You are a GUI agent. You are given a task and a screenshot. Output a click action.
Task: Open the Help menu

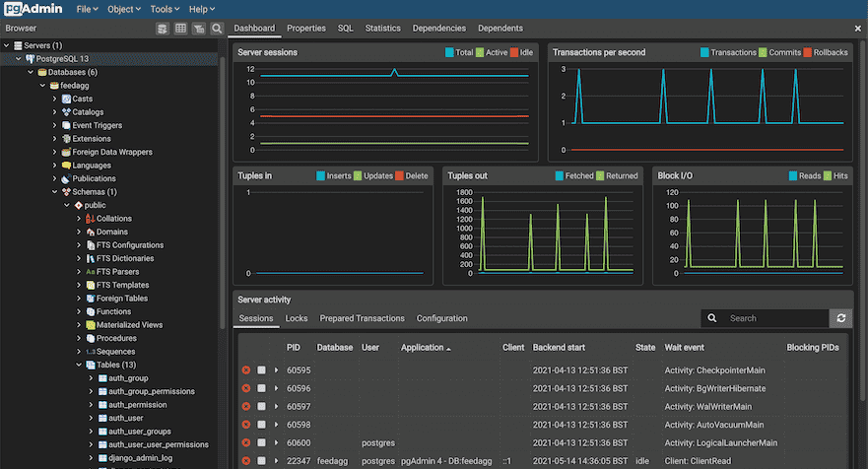pos(202,9)
